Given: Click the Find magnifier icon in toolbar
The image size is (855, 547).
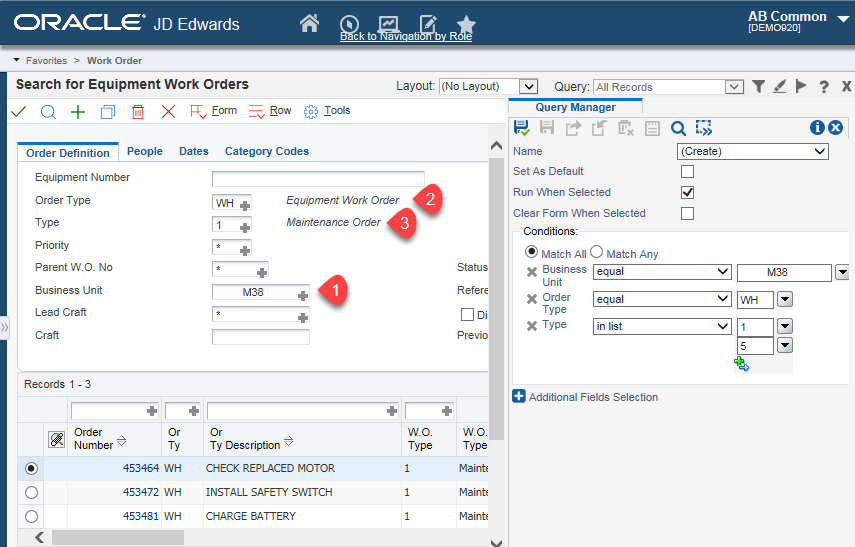Looking at the screenshot, I should pyautogui.click(x=48, y=112).
